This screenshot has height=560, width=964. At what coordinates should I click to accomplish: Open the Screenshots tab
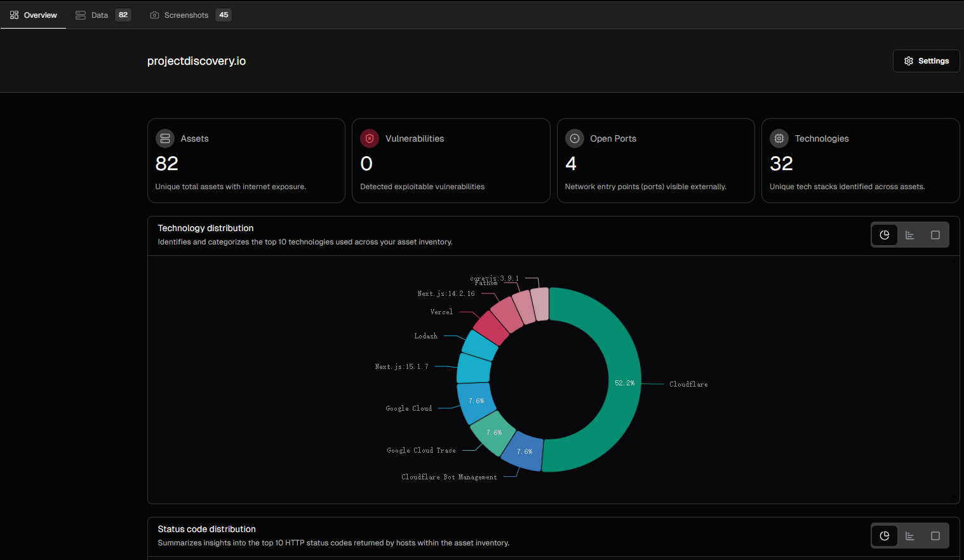click(x=191, y=15)
